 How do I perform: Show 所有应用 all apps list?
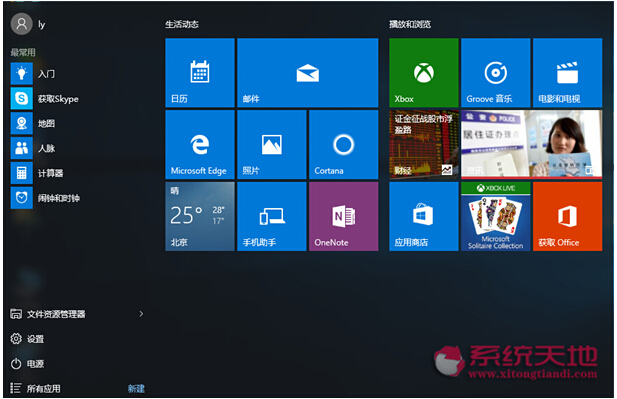35,388
